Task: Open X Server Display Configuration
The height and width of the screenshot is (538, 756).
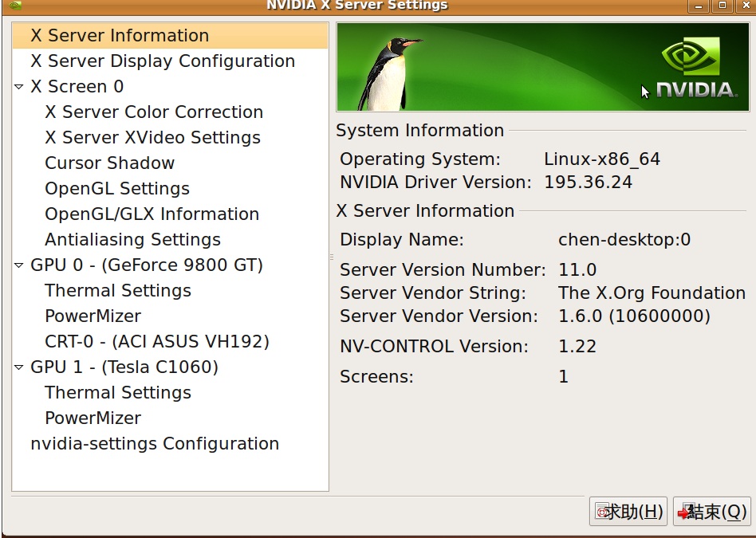Action: [163, 61]
